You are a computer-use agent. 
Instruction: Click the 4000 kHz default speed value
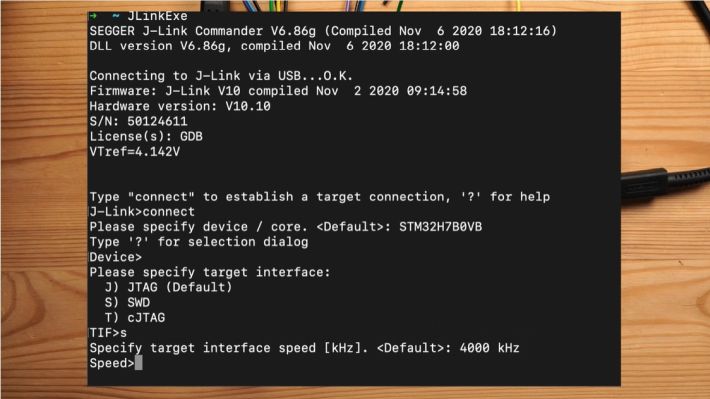(489, 348)
